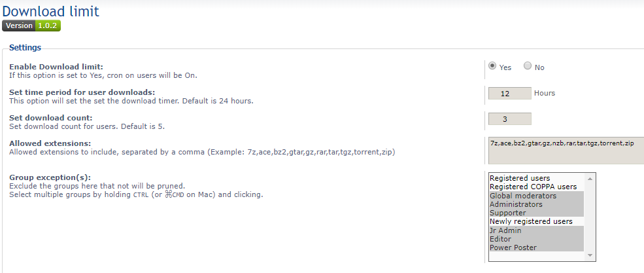Click the download count input field
The image size is (644, 273).
click(509, 118)
